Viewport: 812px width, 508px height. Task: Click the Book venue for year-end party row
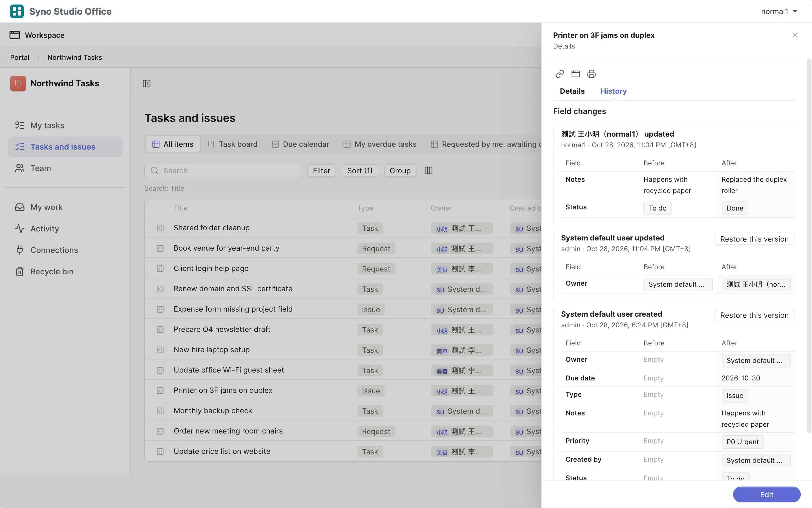tap(343, 248)
